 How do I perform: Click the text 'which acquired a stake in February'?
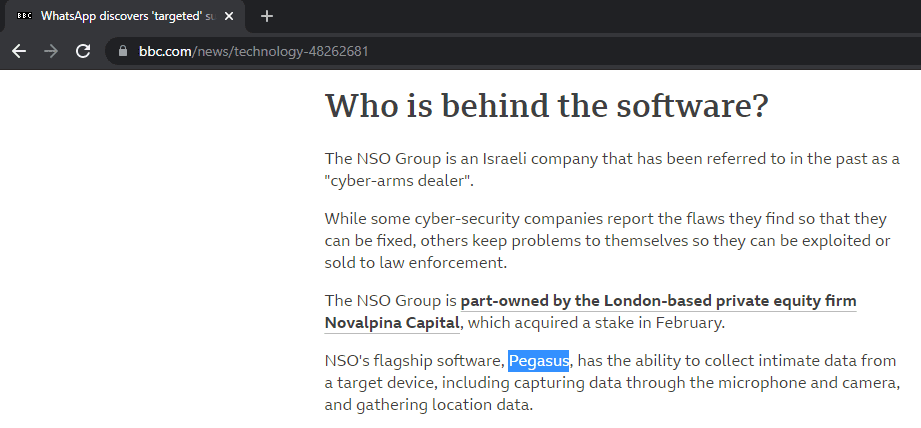tap(596, 323)
